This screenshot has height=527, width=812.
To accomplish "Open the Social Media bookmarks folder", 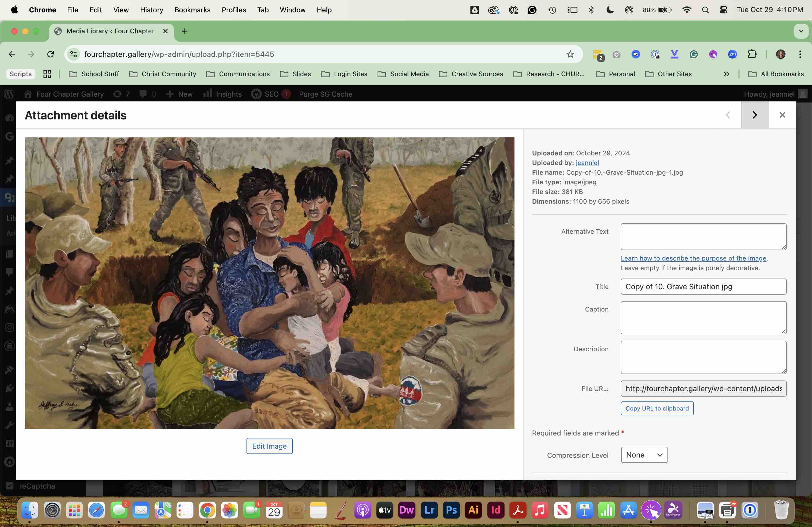I will (403, 74).
